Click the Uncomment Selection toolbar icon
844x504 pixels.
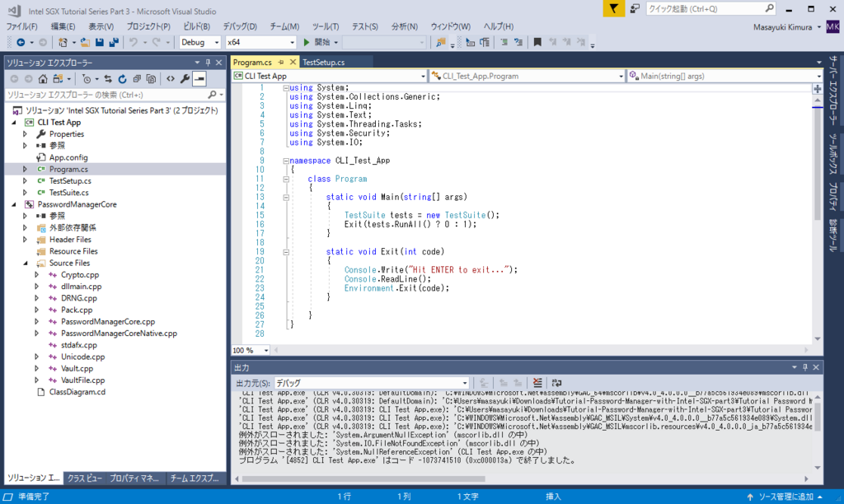(518, 42)
